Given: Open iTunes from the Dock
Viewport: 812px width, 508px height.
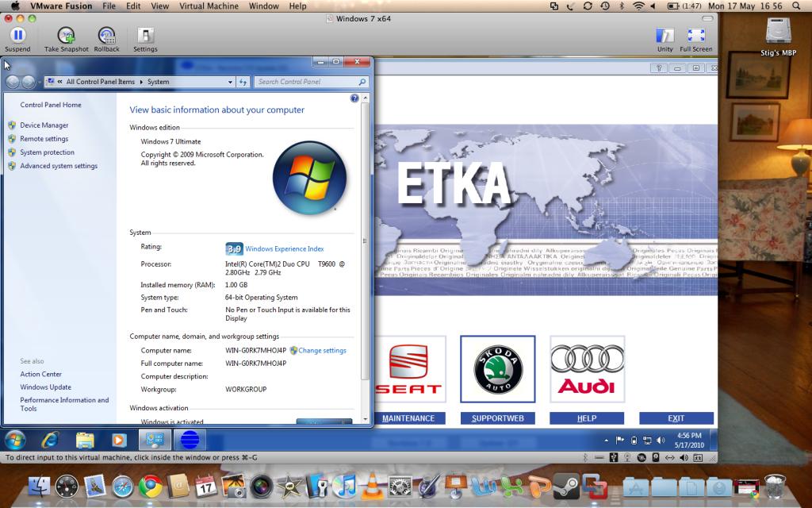Looking at the screenshot, I should (344, 487).
